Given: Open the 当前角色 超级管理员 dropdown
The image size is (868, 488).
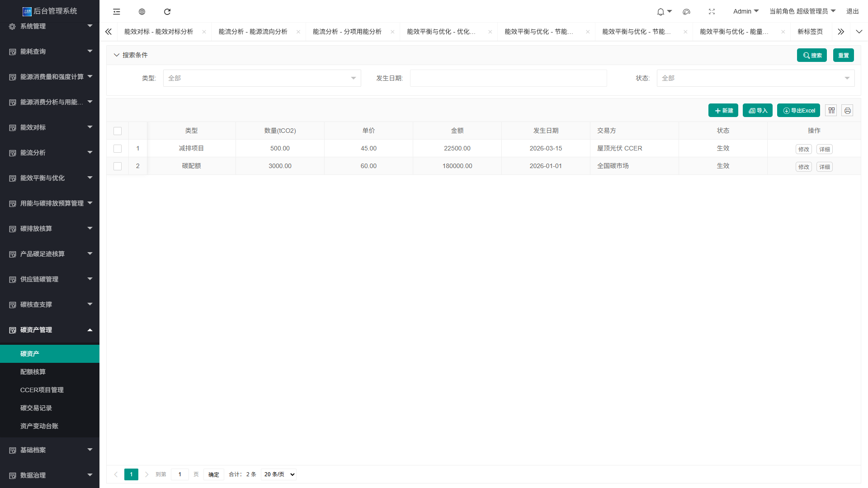Looking at the screenshot, I should [802, 11].
